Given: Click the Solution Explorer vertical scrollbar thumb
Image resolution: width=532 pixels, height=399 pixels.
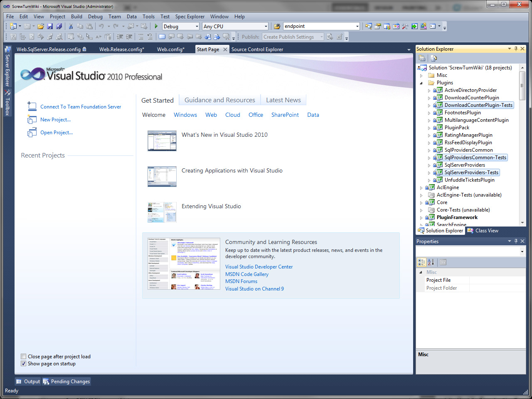Looking at the screenshot, I should [522, 86].
